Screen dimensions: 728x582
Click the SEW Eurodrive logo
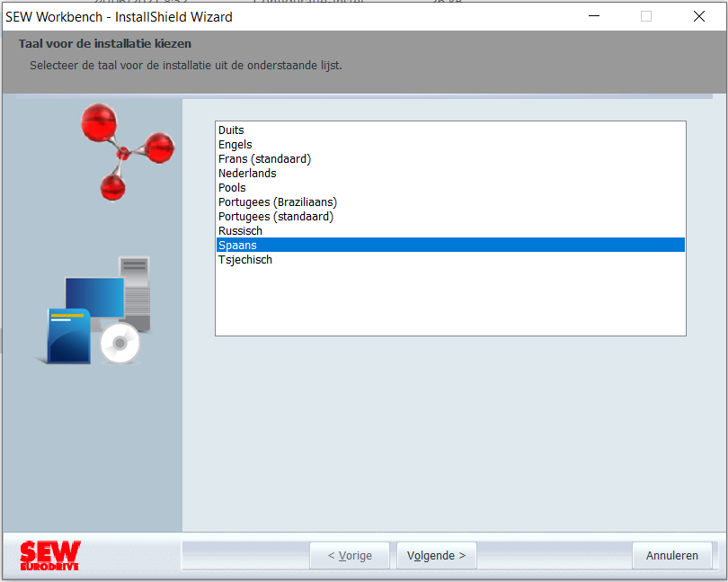50,556
